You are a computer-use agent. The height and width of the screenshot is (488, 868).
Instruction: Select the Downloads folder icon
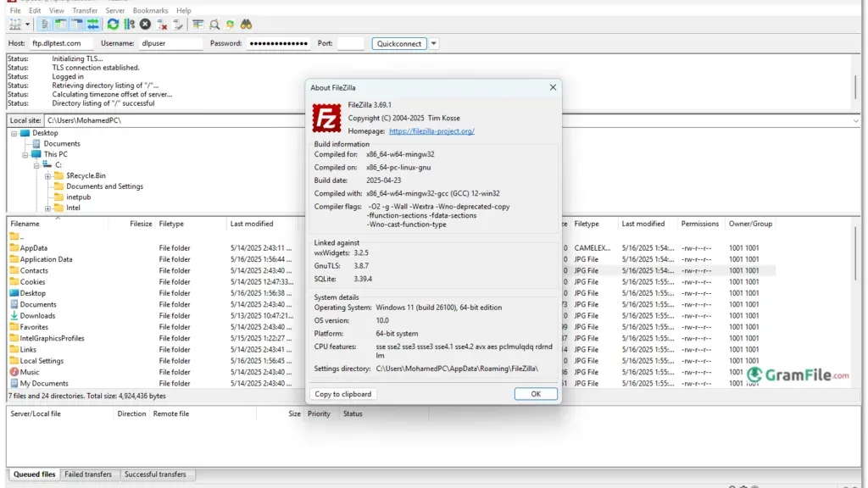click(14, 315)
